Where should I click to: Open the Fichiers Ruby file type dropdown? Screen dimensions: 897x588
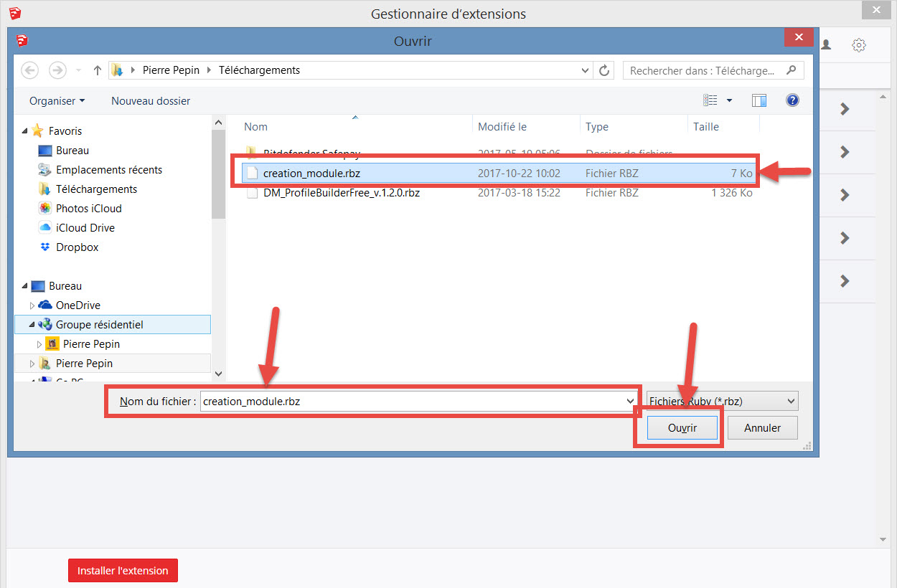point(722,402)
